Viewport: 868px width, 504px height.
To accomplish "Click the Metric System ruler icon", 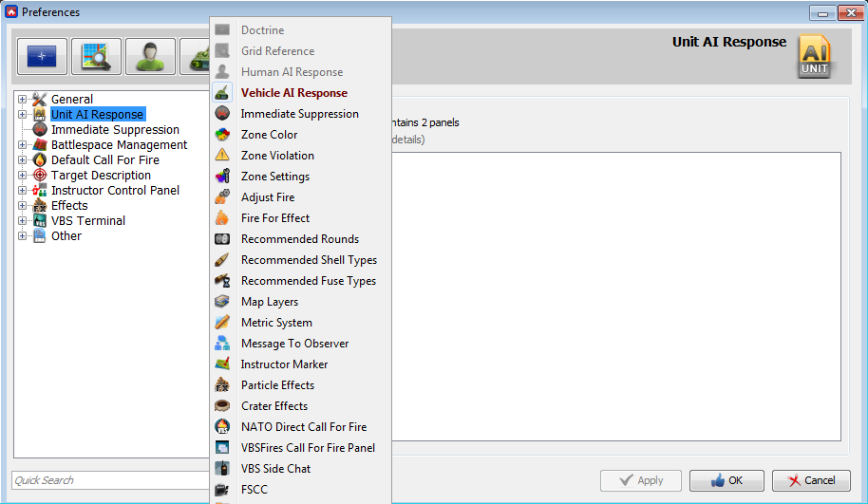I will pyautogui.click(x=222, y=322).
